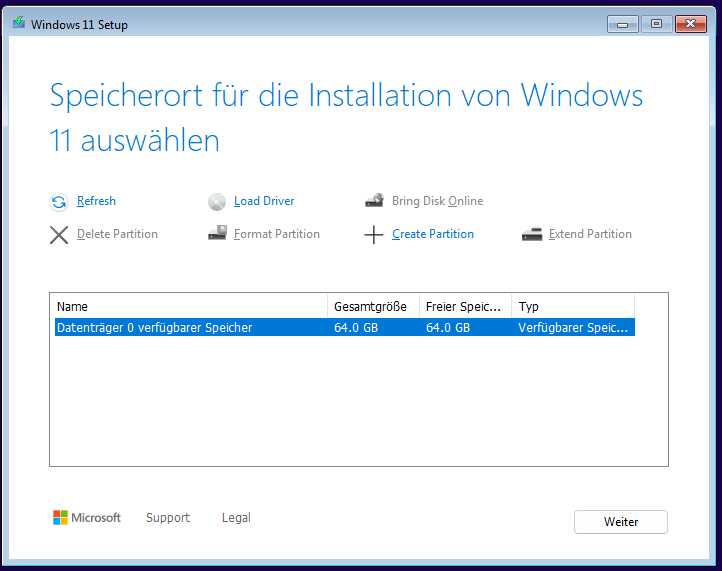722x571 pixels.
Task: Choose the Extend Partition link
Action: pos(590,234)
